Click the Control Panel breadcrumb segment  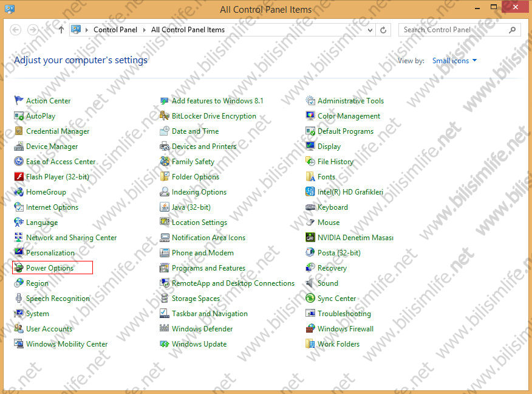tap(115, 30)
